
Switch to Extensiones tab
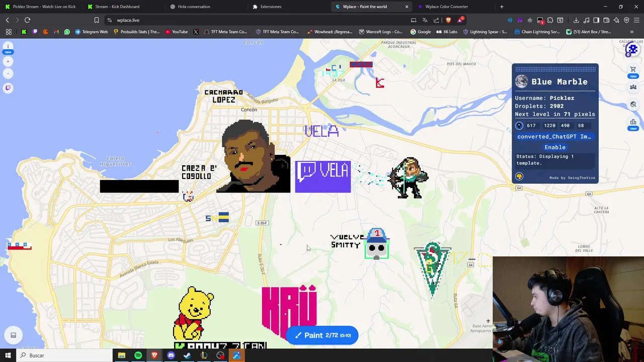(288, 7)
